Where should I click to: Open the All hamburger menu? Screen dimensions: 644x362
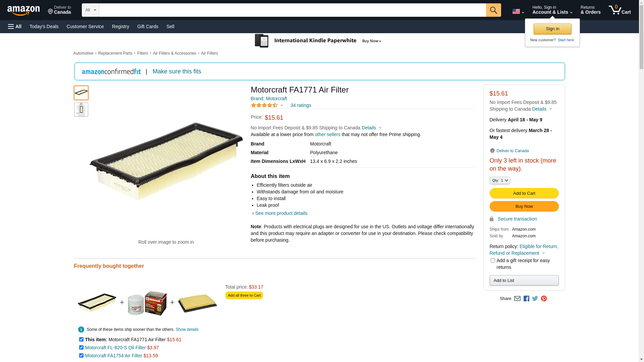tap(15, 26)
